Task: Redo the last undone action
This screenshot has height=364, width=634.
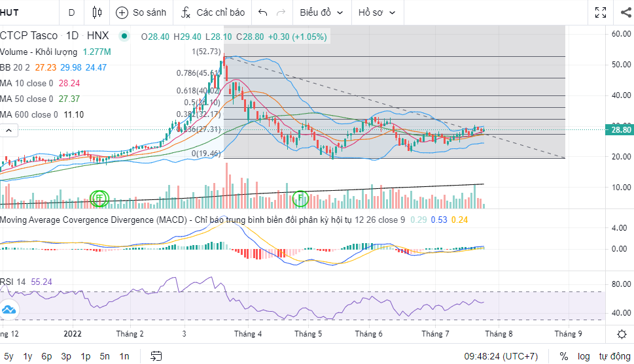Action: [281, 12]
